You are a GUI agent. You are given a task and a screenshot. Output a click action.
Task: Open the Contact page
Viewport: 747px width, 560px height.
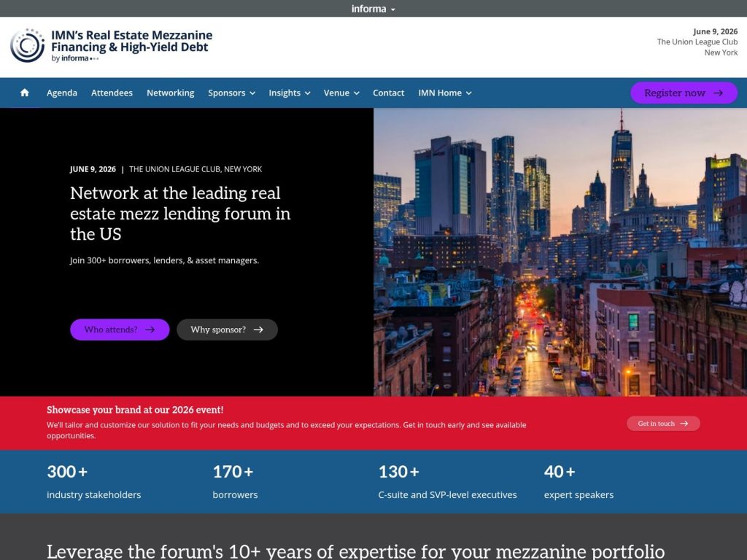click(388, 93)
